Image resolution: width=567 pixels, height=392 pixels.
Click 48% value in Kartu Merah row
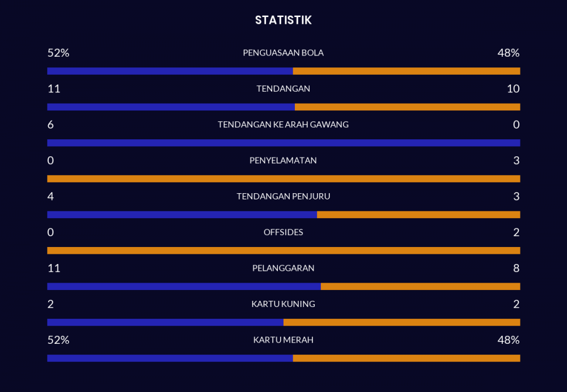coord(509,340)
